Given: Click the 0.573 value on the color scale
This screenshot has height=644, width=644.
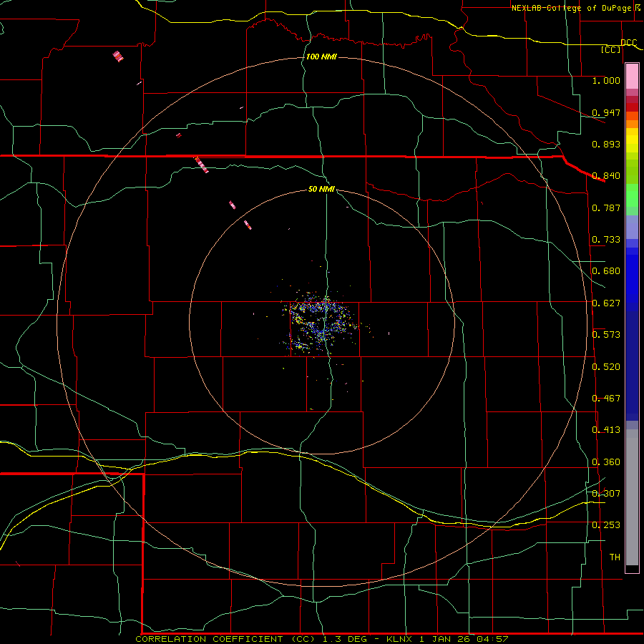Looking at the screenshot, I should (606, 335).
